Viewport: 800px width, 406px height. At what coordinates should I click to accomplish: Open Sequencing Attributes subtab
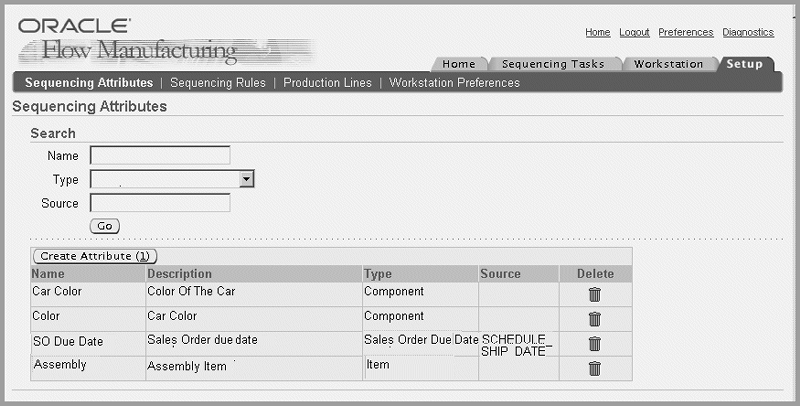point(89,83)
